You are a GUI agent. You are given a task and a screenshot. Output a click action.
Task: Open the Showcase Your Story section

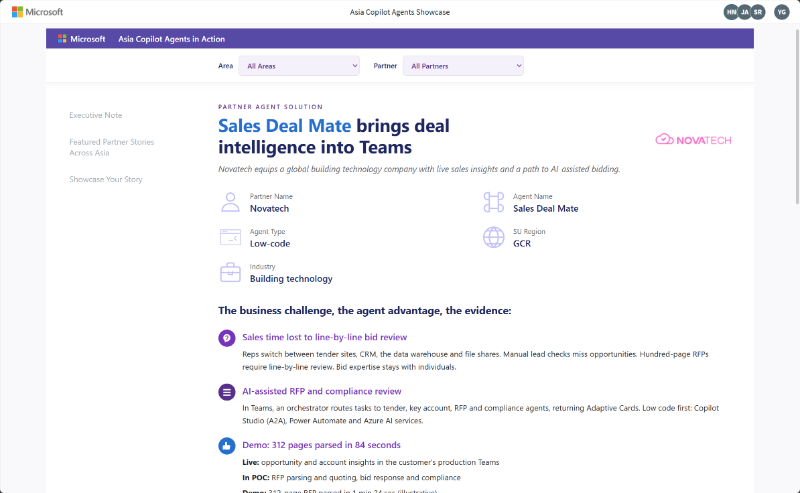(106, 179)
